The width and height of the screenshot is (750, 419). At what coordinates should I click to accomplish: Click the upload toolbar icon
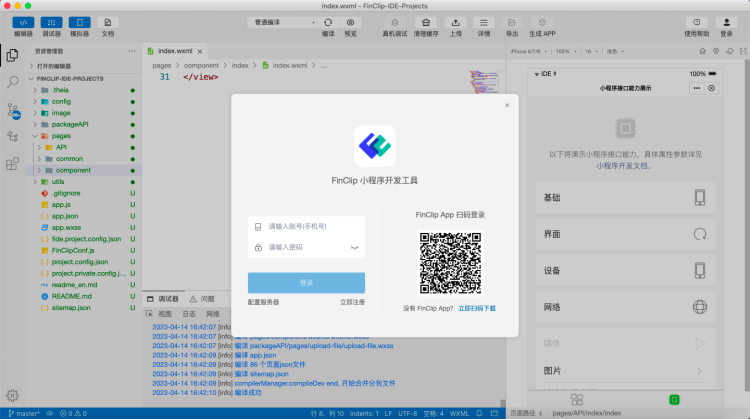coord(455,22)
